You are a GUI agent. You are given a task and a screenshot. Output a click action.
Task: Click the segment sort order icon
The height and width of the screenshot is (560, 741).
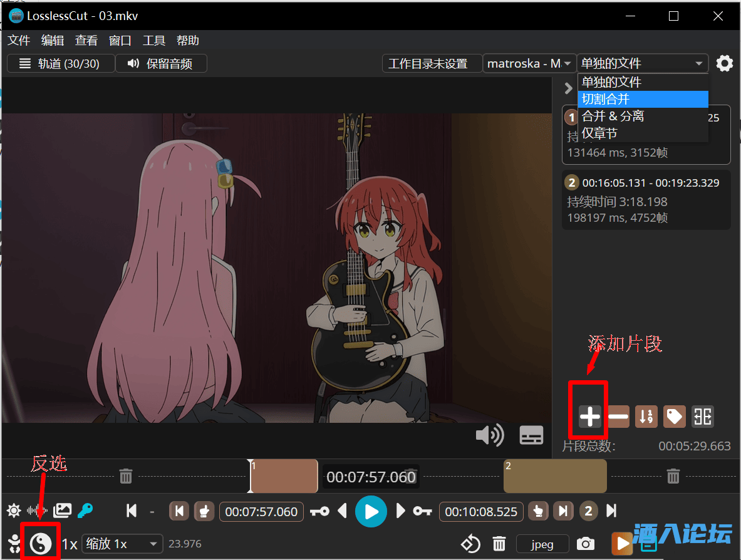click(646, 417)
